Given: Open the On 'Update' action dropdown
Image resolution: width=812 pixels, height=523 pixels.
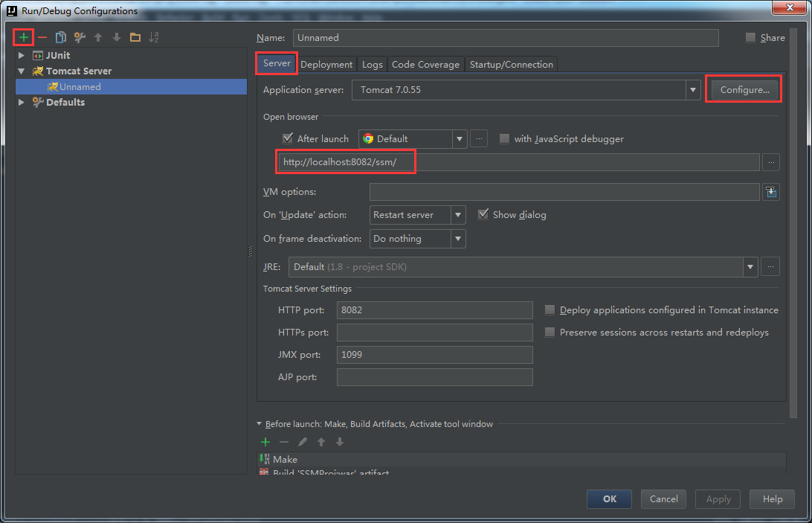Looking at the screenshot, I should [x=458, y=215].
